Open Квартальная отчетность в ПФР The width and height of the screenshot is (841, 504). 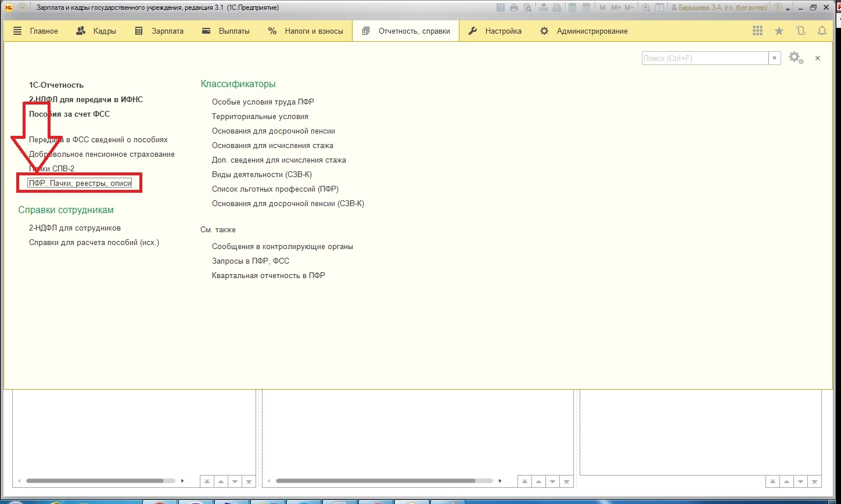coord(268,276)
